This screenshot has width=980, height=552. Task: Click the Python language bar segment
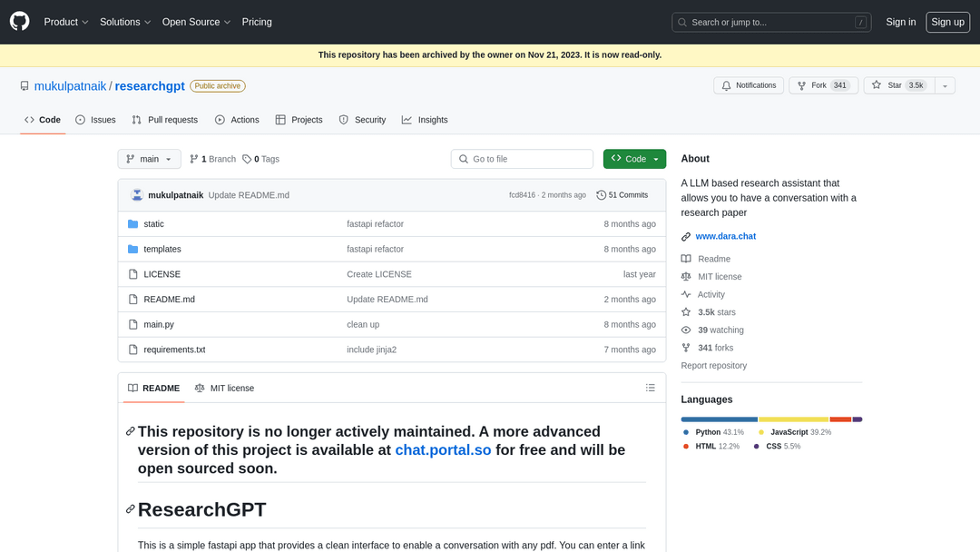[719, 419]
